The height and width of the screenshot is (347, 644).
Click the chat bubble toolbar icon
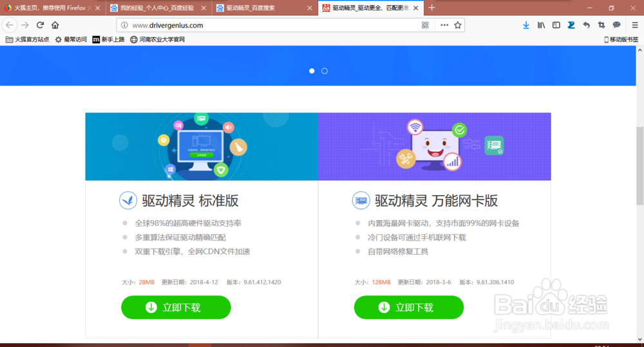click(616, 25)
